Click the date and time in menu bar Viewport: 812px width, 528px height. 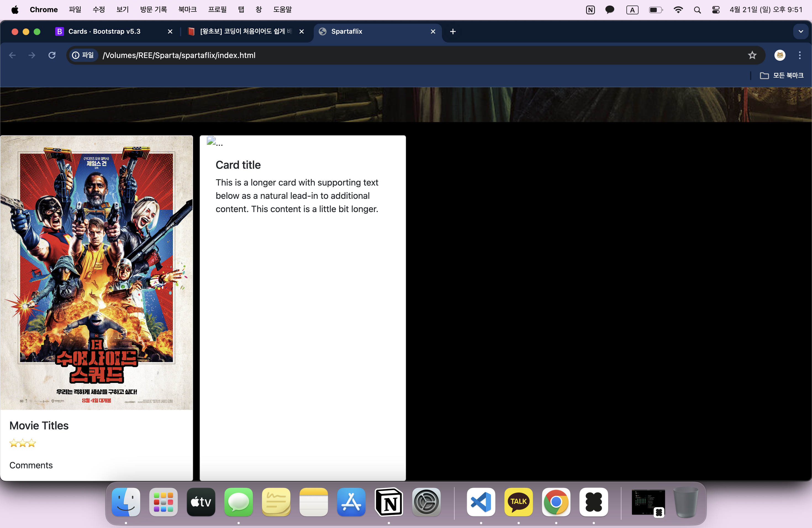[766, 10]
